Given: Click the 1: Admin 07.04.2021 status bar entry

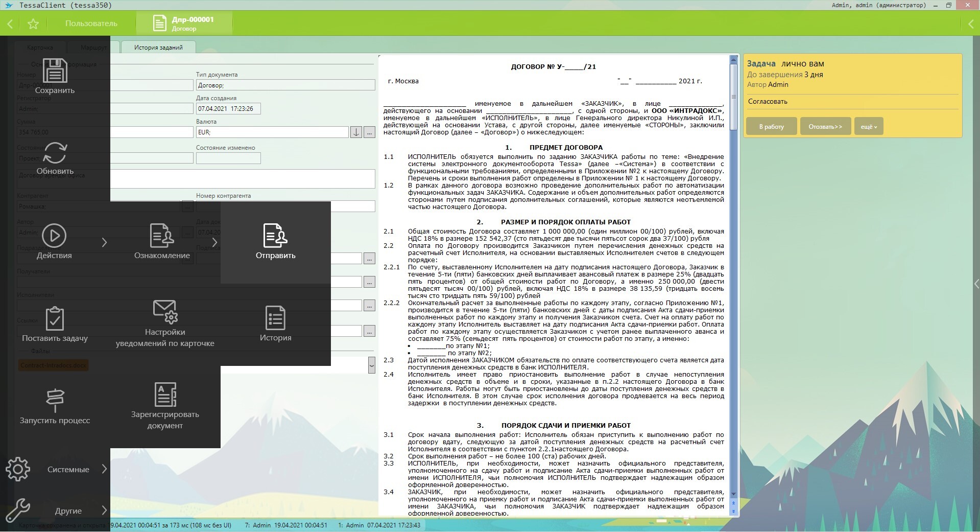Looking at the screenshot, I should click(x=379, y=525).
